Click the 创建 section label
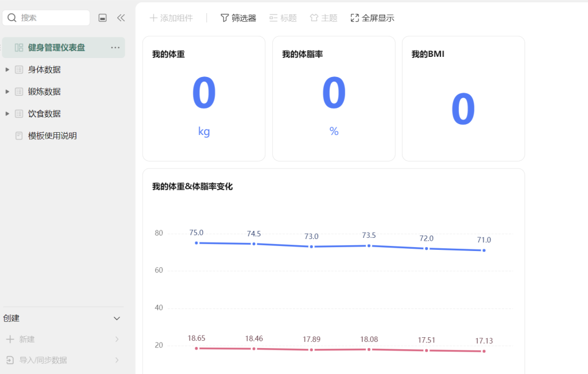This screenshot has width=588, height=374. tap(11, 318)
